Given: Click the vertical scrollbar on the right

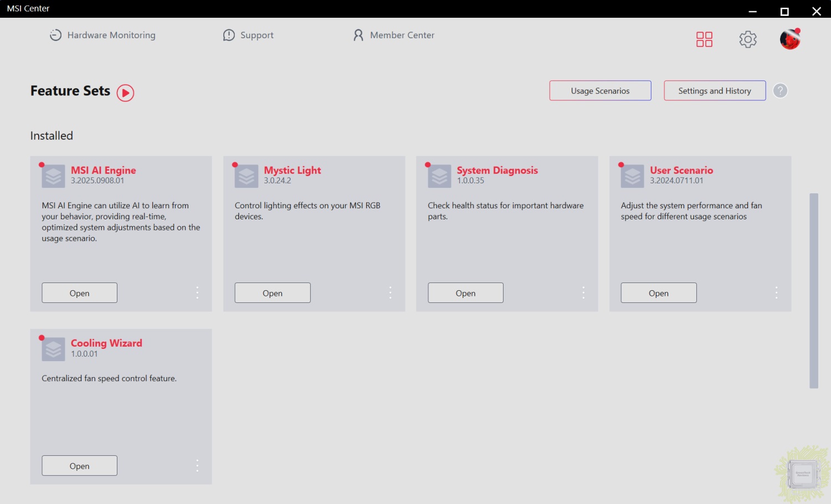Looking at the screenshot, I should click(813, 291).
